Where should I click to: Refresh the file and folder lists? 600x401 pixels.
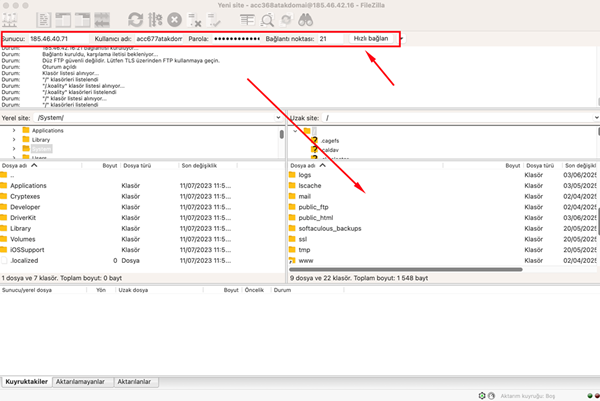coord(135,20)
